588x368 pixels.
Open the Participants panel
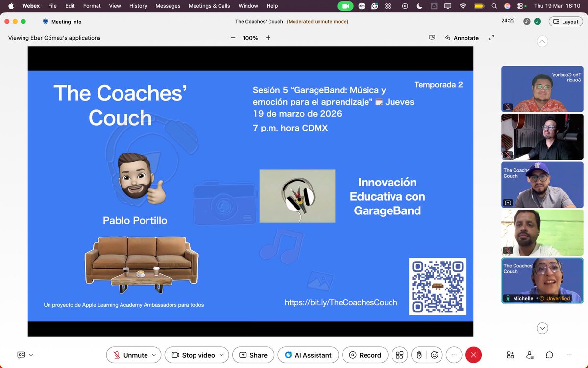tap(530, 355)
